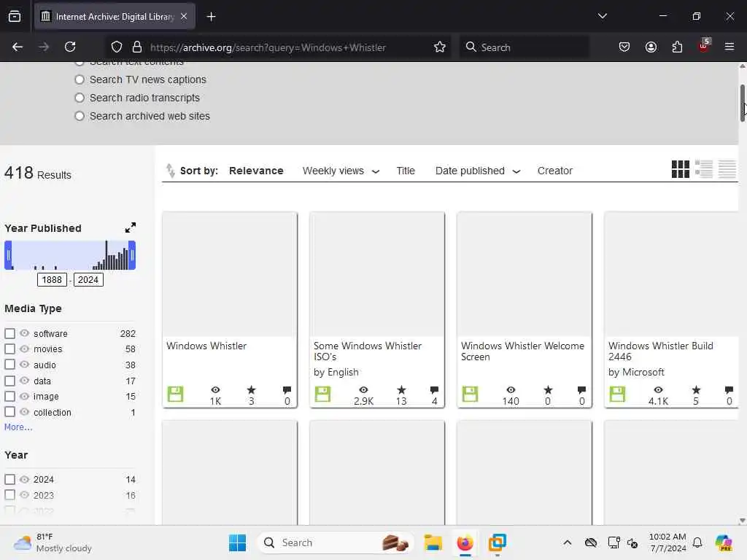Viewport: 747px width, 560px height.
Task: Open the Pocket save icon
Action: (x=624, y=47)
